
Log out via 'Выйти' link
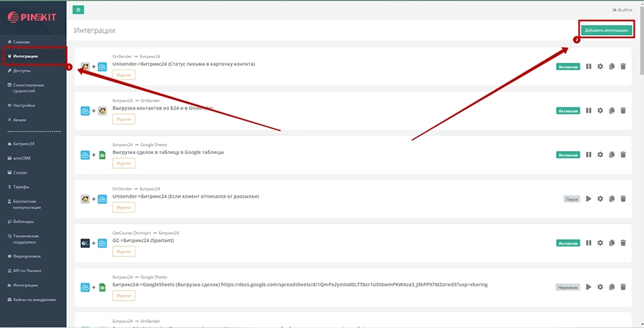[623, 10]
